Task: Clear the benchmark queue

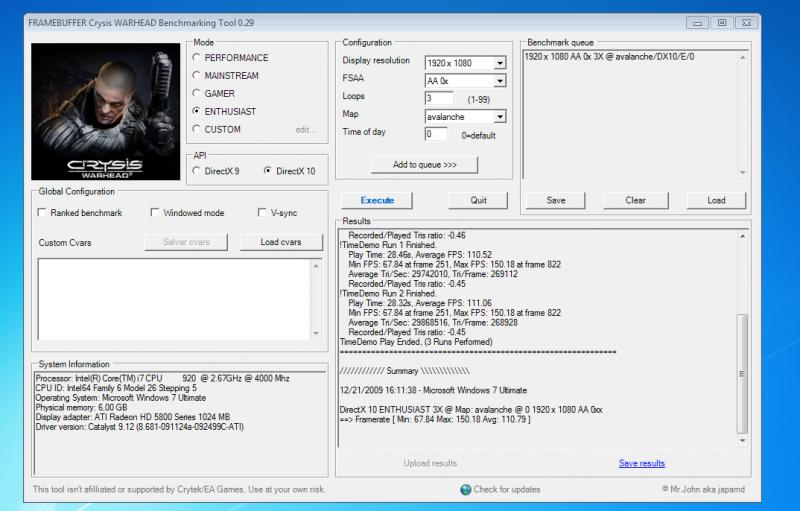Action: (636, 200)
